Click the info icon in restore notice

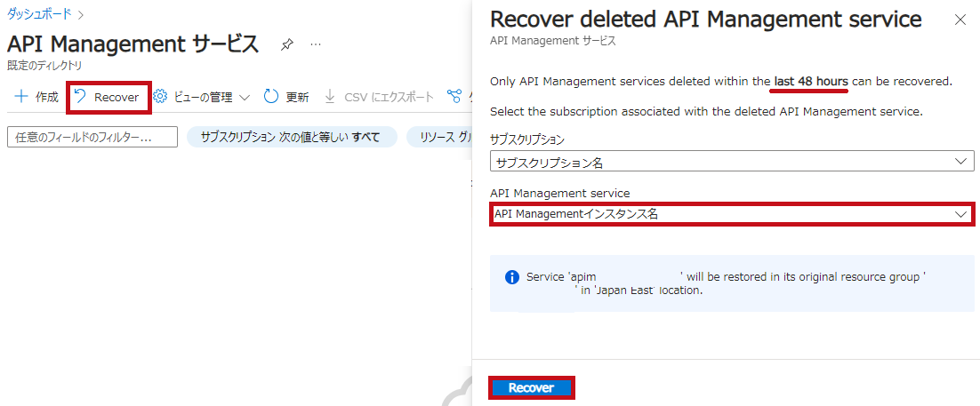(x=512, y=277)
